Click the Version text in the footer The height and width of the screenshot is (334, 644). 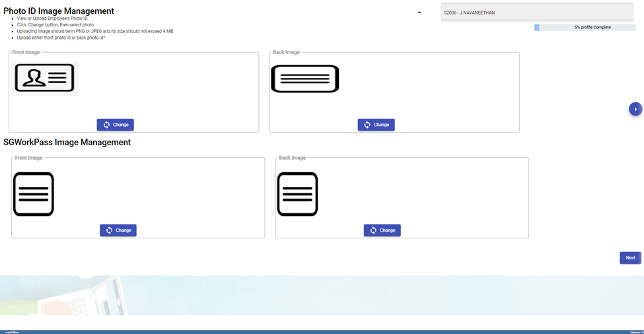(635, 332)
